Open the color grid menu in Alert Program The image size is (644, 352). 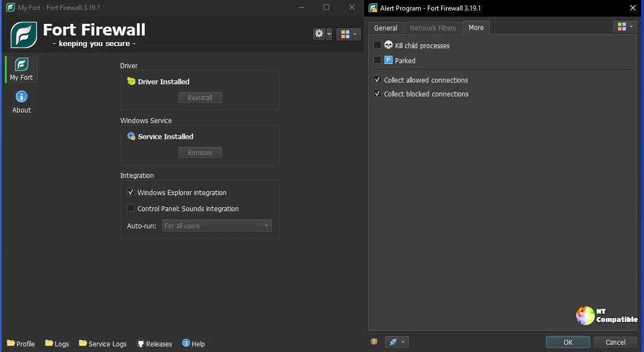coord(625,27)
